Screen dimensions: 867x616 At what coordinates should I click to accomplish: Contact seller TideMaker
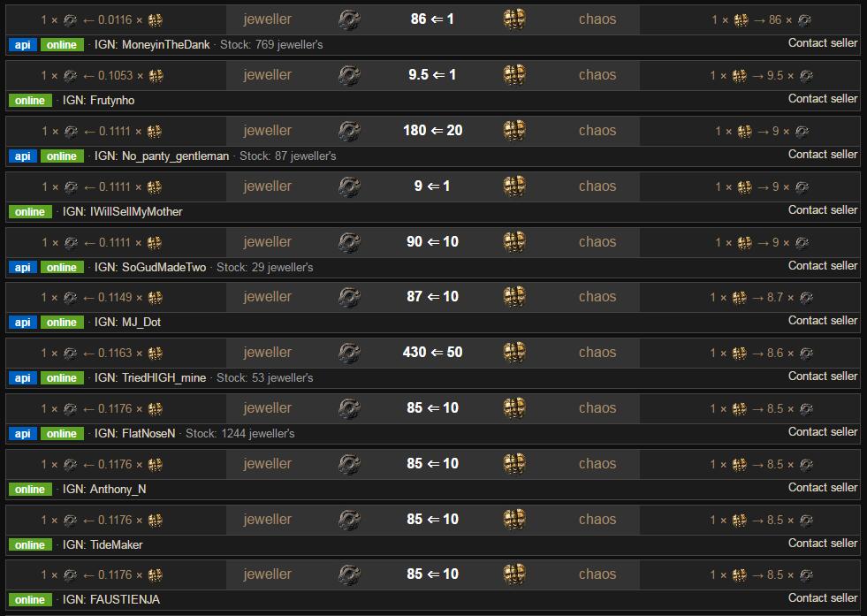823,543
